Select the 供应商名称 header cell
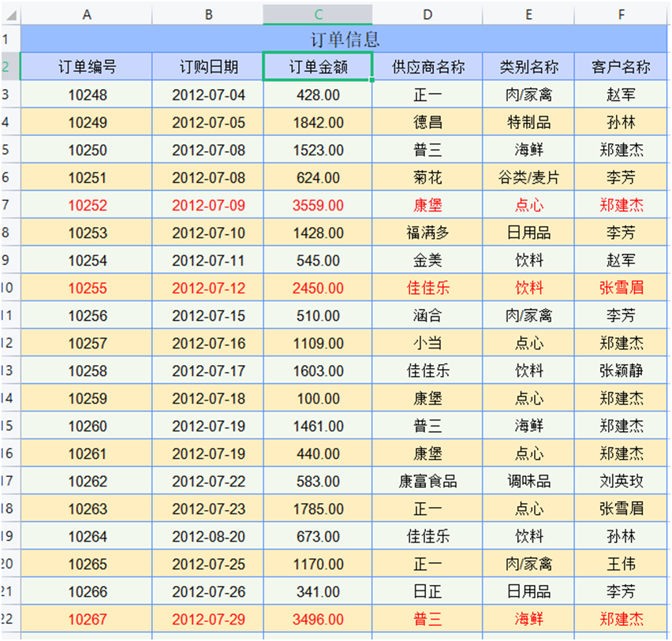This screenshot has width=672, height=641. click(x=427, y=67)
